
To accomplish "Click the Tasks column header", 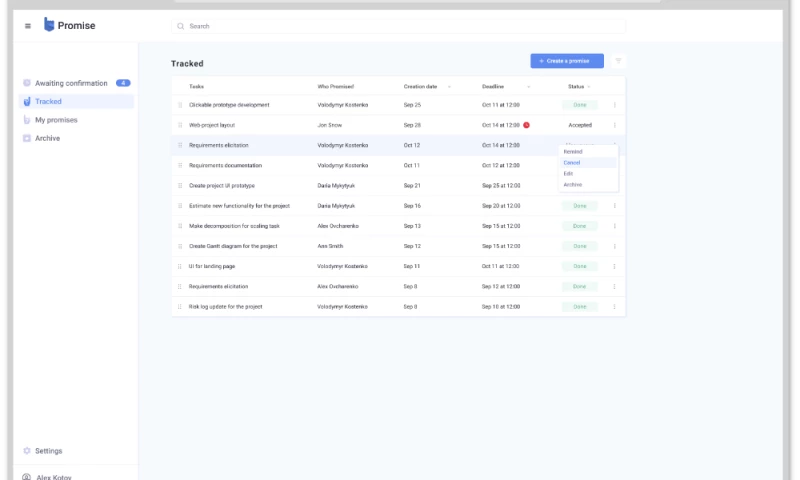I will (196, 87).
